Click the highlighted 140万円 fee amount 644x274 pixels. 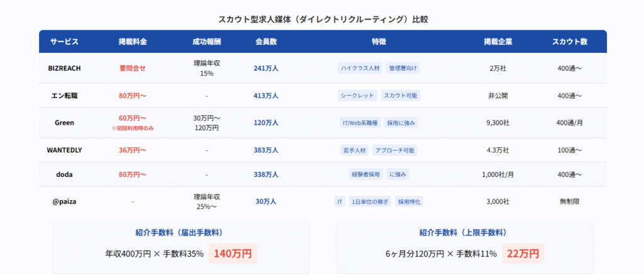coord(233,254)
